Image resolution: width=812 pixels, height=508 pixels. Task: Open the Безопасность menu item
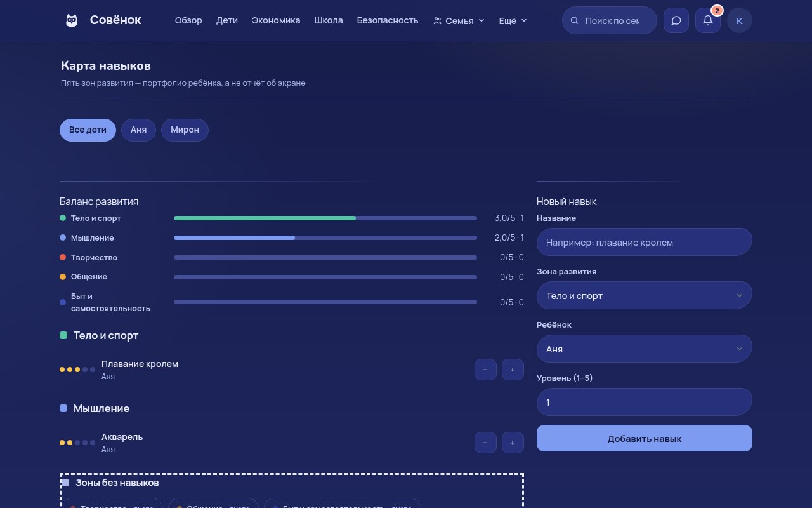pyautogui.click(x=388, y=20)
